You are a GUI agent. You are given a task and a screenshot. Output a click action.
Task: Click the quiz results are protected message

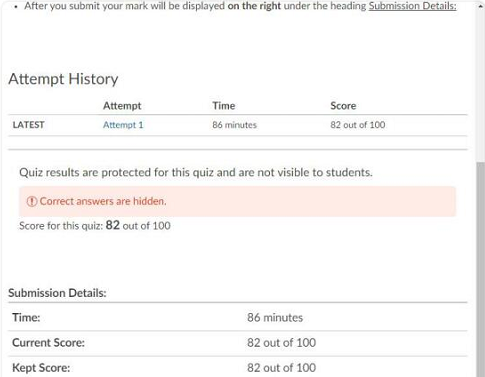tap(196, 172)
